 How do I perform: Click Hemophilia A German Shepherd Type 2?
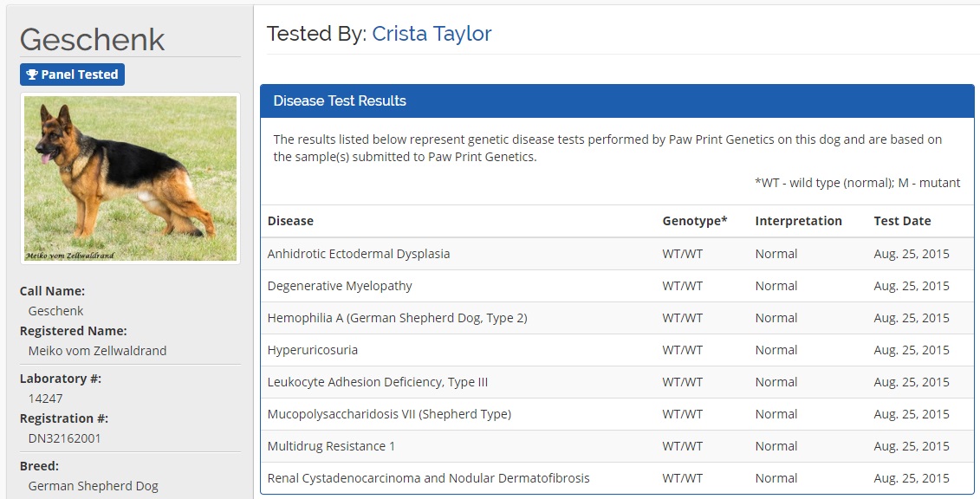coord(397,318)
